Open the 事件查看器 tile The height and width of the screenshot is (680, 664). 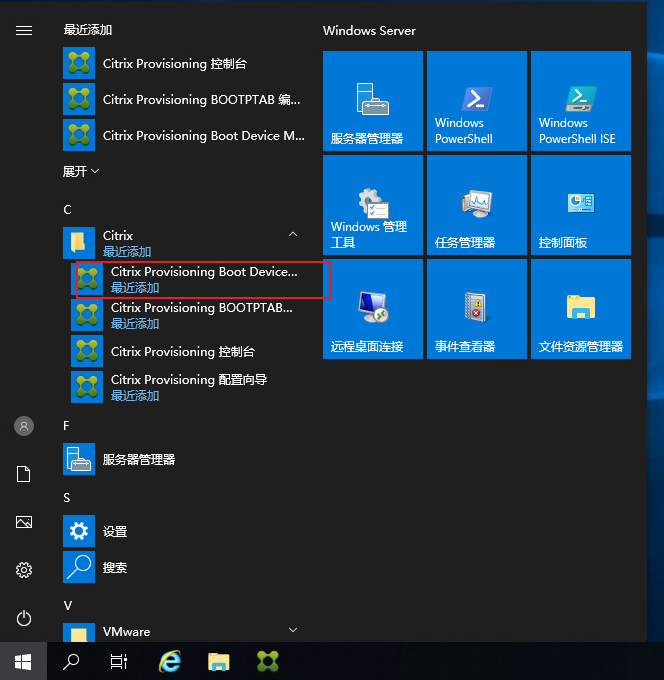pyautogui.click(x=476, y=308)
